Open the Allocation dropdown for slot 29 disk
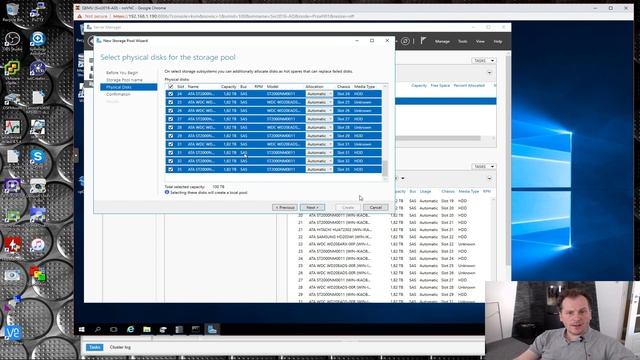Image resolution: width=640 pixels, height=360 pixels. point(319,136)
